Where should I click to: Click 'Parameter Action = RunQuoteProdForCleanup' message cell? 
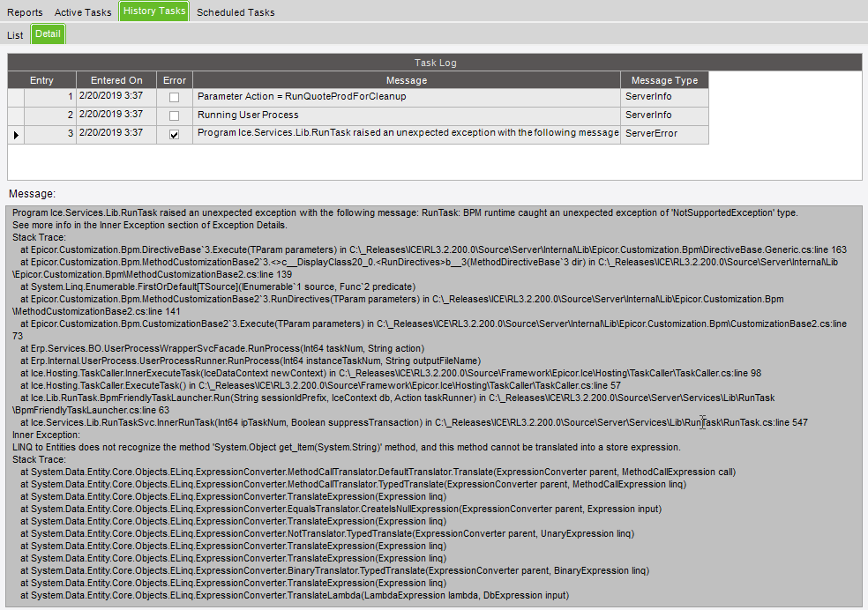[x=407, y=97]
